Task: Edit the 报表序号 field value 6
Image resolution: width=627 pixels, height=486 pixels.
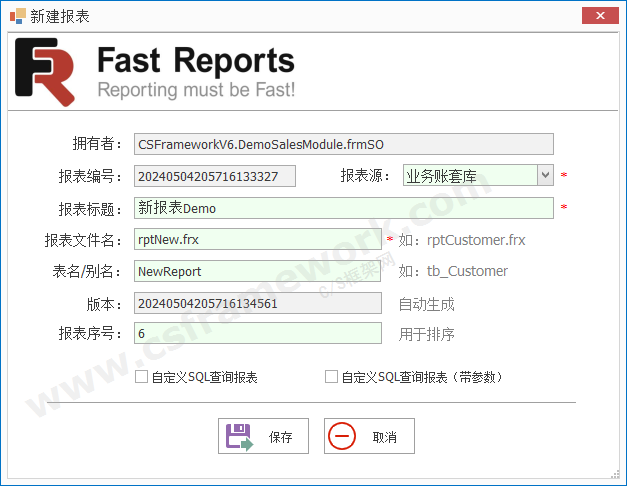Action: (x=258, y=333)
